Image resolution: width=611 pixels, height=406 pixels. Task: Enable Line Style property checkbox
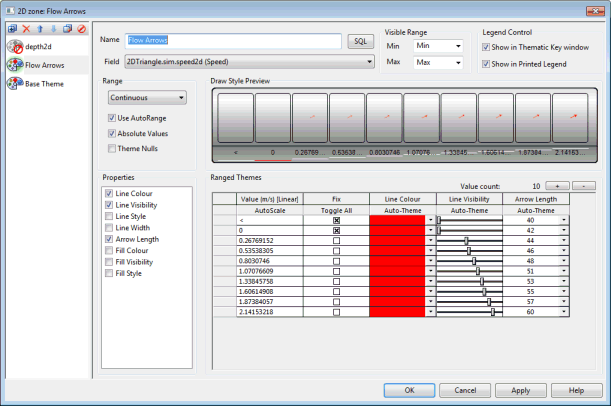(109, 216)
